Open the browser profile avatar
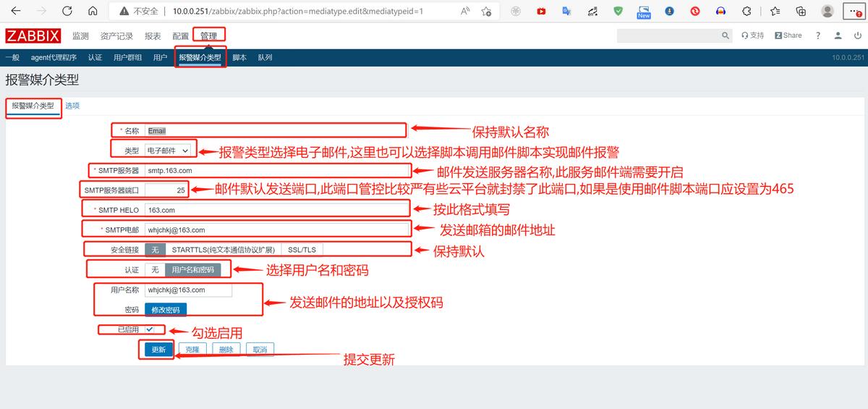The image size is (868, 409). click(827, 12)
